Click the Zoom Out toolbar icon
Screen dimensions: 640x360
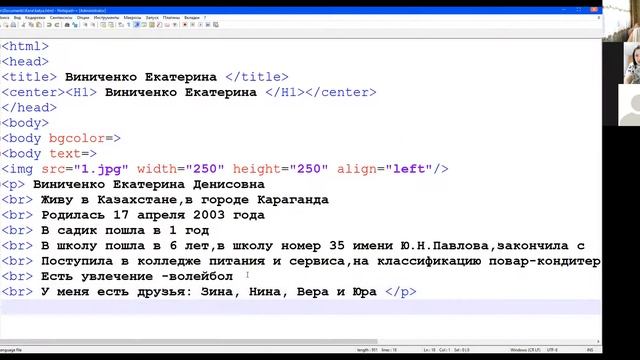[93, 25]
